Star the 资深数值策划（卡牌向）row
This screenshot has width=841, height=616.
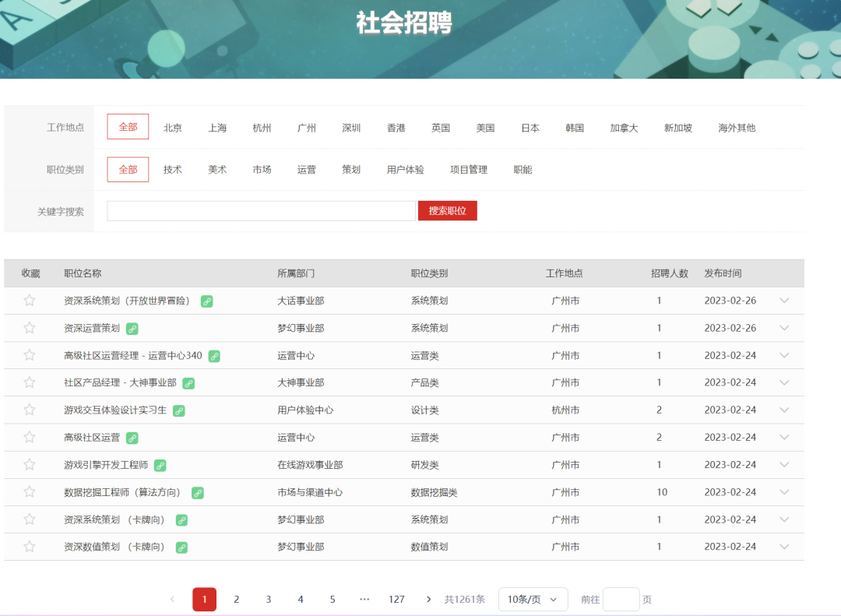pyautogui.click(x=30, y=547)
